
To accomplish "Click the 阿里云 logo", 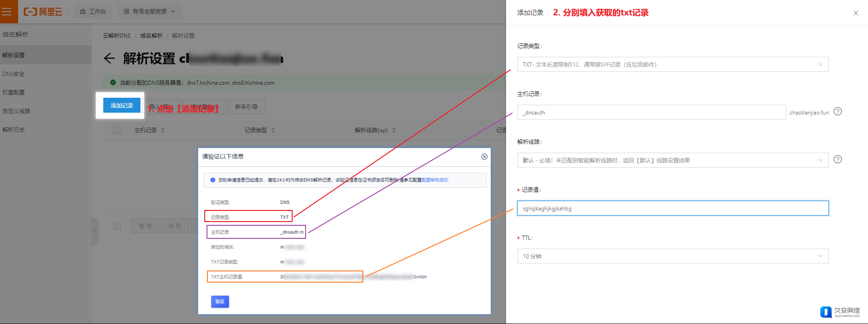I will coord(43,12).
